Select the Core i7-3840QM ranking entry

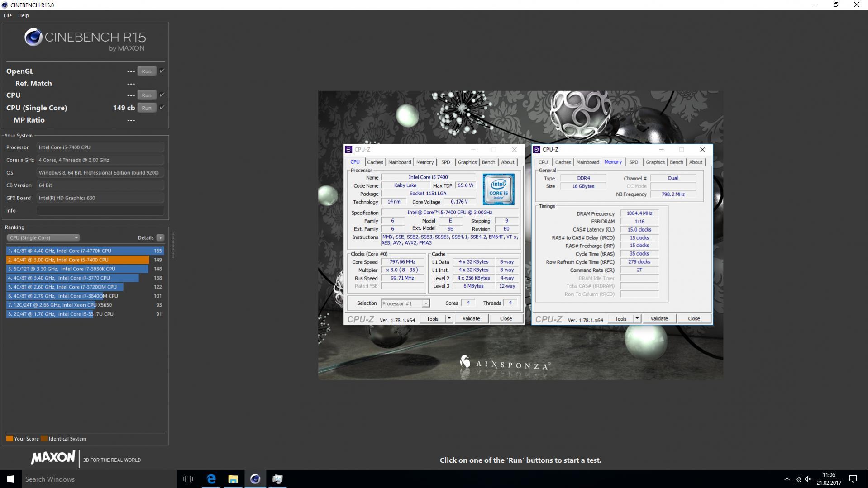pyautogui.click(x=85, y=296)
